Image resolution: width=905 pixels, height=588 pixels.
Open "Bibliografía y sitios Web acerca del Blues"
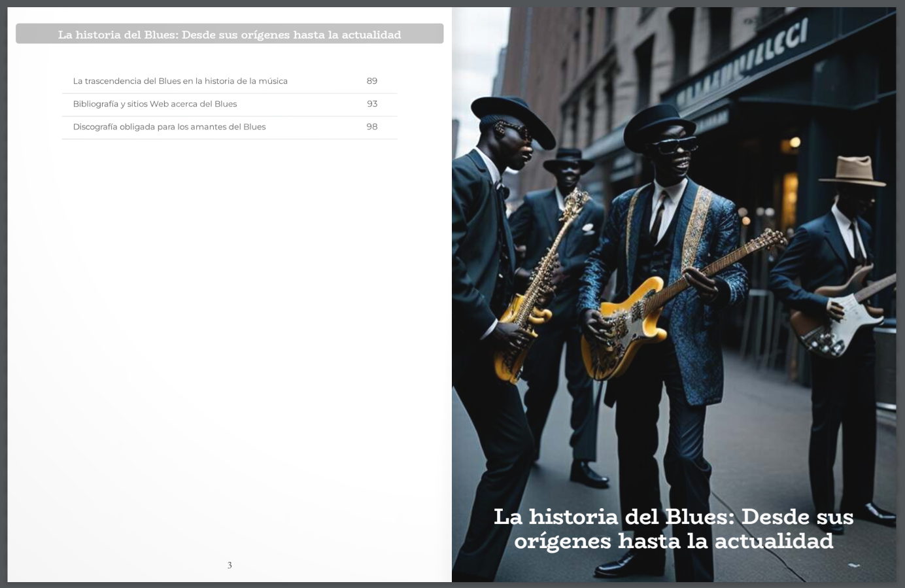pos(155,104)
